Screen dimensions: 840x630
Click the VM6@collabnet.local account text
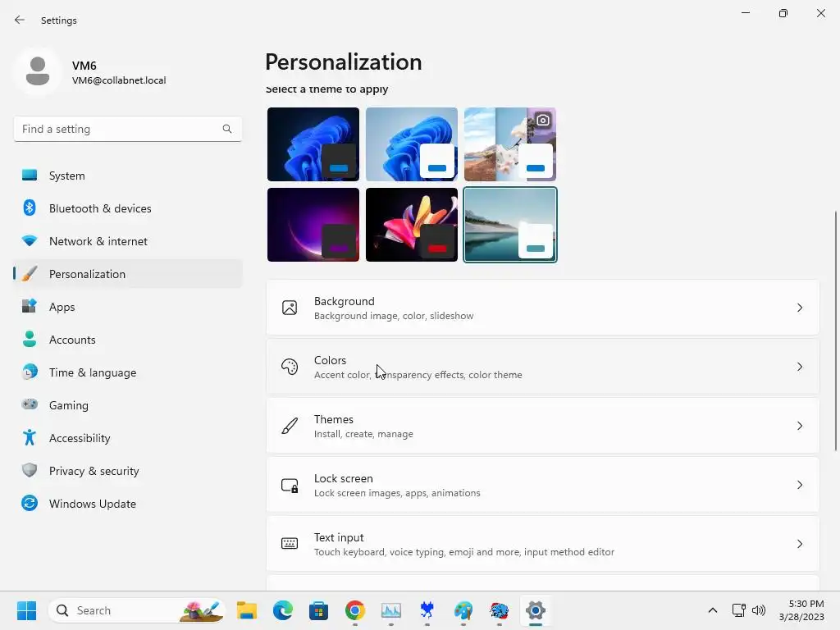coord(119,80)
